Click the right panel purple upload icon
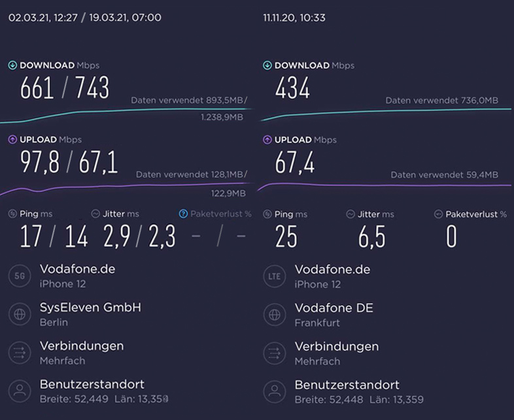This screenshot has width=514, height=420. (x=267, y=140)
